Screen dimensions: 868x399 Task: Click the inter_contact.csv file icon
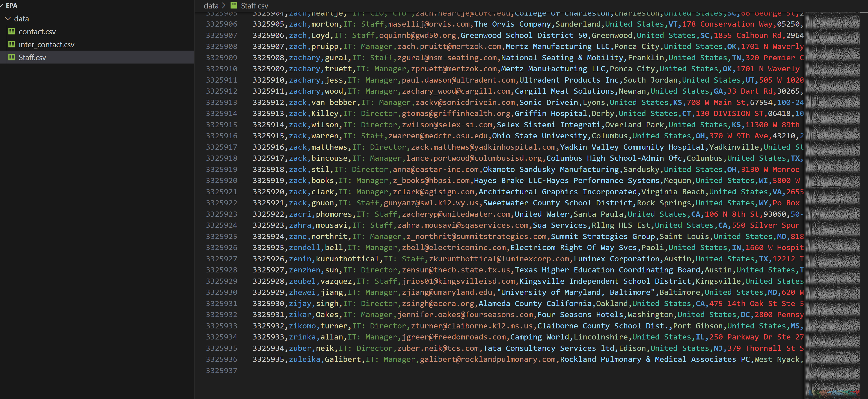pyautogui.click(x=12, y=44)
